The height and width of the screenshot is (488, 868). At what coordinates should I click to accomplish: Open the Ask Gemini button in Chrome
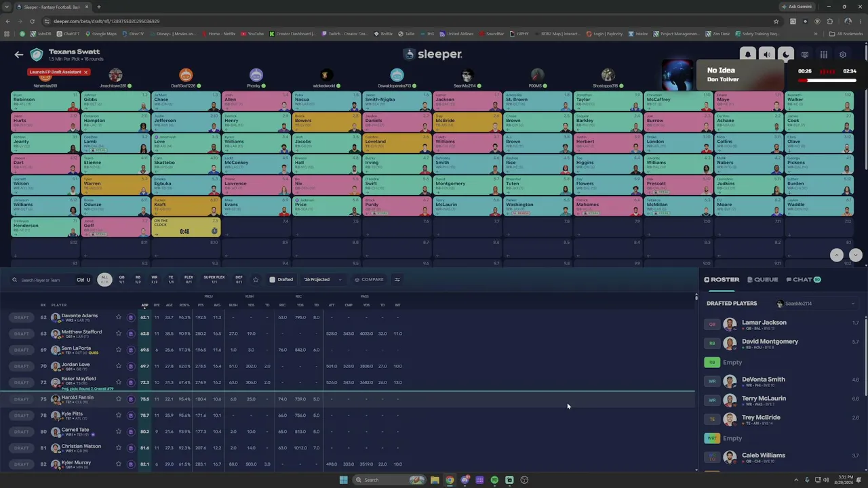[x=796, y=7]
